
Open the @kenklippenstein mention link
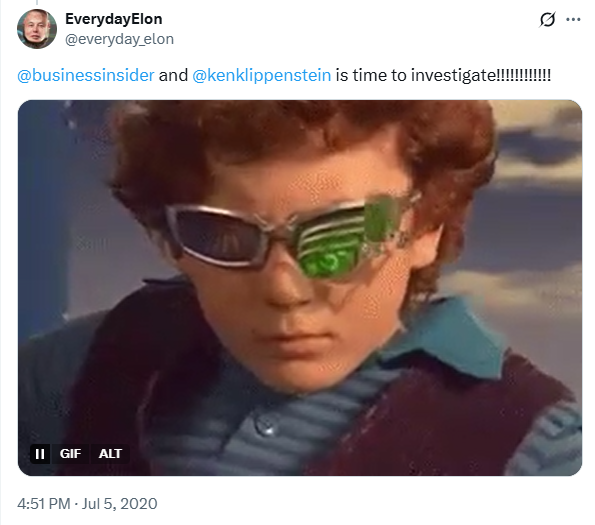point(261,75)
